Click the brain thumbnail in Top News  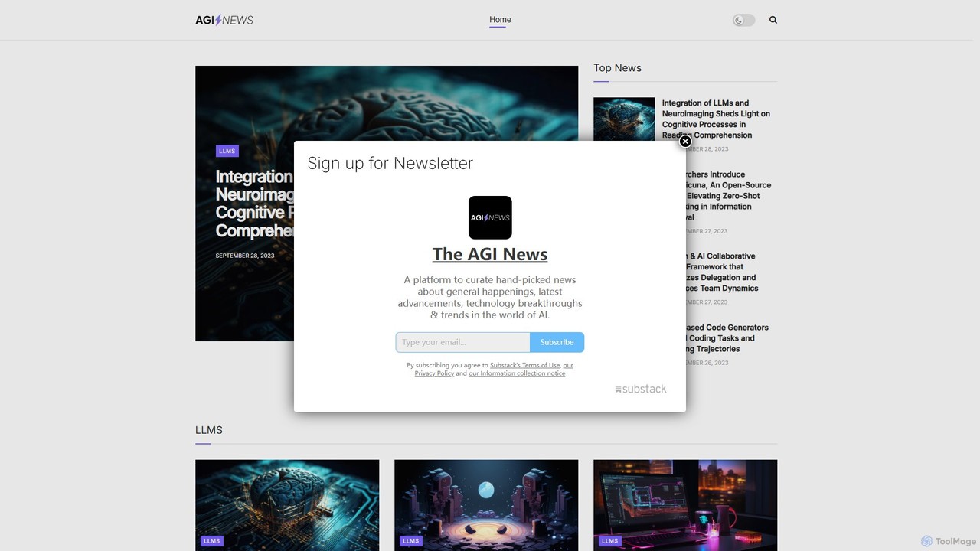point(624,119)
